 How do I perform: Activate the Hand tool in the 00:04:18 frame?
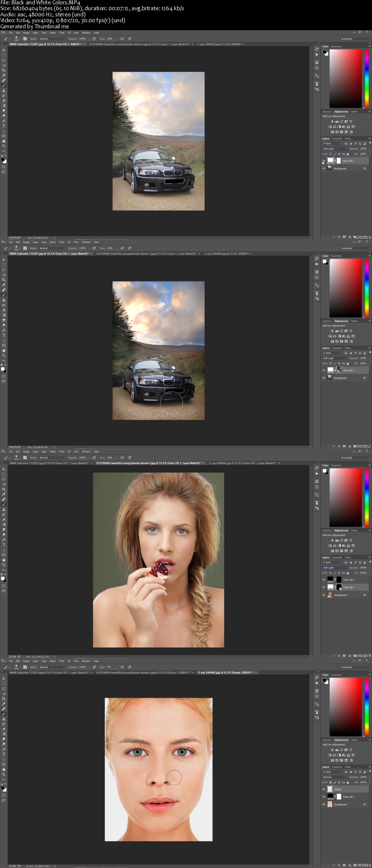[4, 560]
